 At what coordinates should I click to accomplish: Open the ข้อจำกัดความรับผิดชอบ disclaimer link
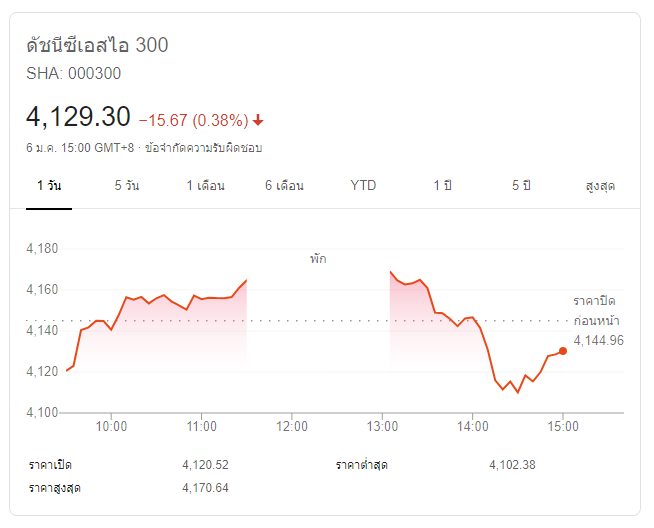tap(203, 148)
